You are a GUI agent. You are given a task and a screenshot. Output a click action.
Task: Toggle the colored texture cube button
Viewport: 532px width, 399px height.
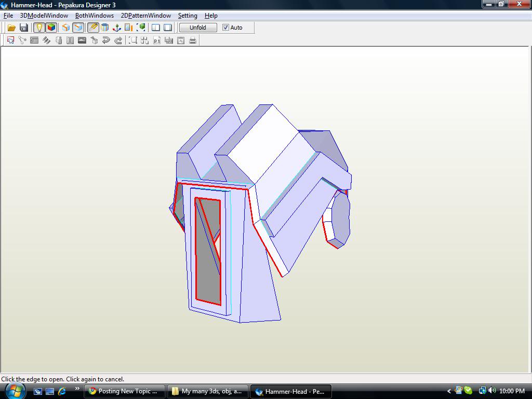point(51,28)
